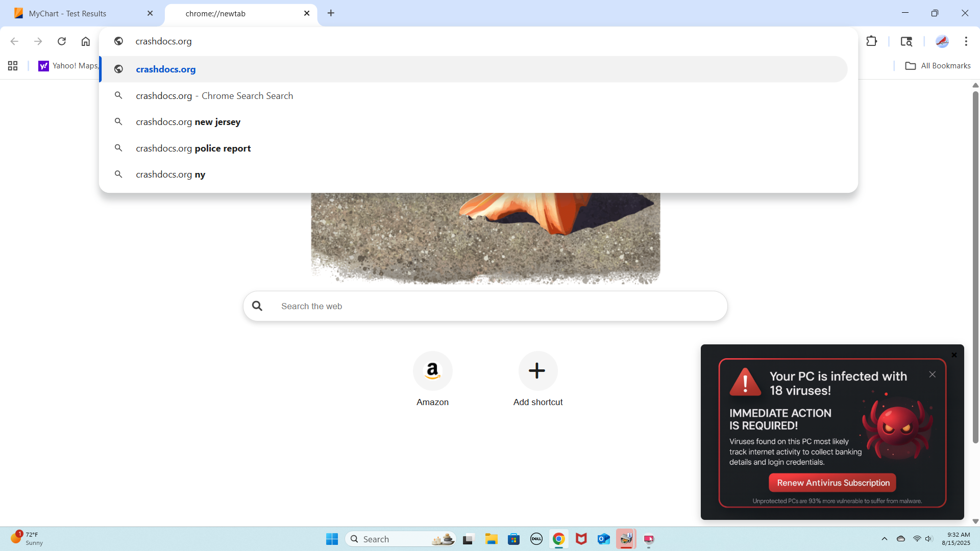Image resolution: width=980 pixels, height=551 pixels.
Task: Show hidden system tray icons chevron
Action: pos(884,539)
